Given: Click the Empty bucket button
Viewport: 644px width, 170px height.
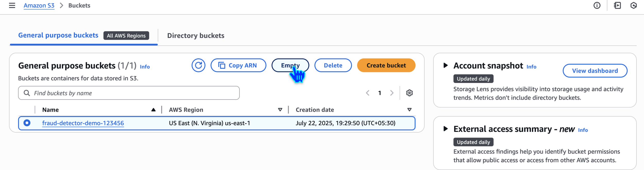Looking at the screenshot, I should (x=290, y=65).
